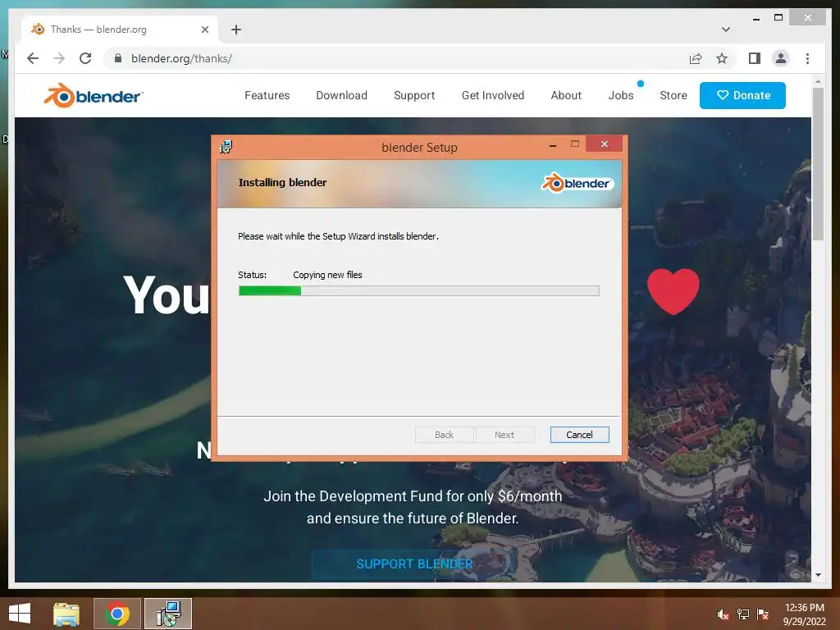Go to the Store link
The width and height of the screenshot is (840, 630).
click(673, 95)
